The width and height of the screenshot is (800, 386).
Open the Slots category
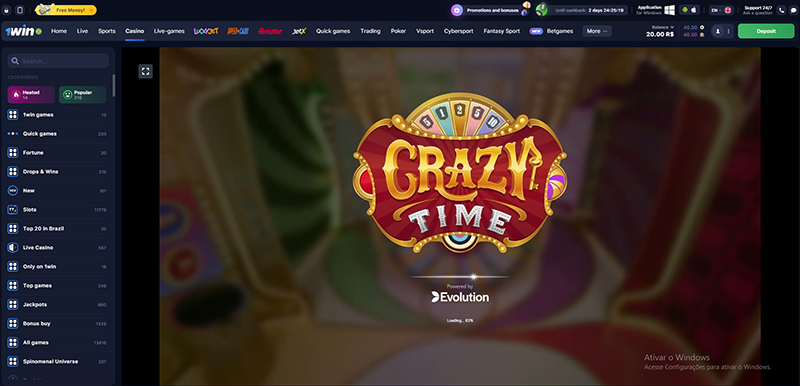coord(58,210)
